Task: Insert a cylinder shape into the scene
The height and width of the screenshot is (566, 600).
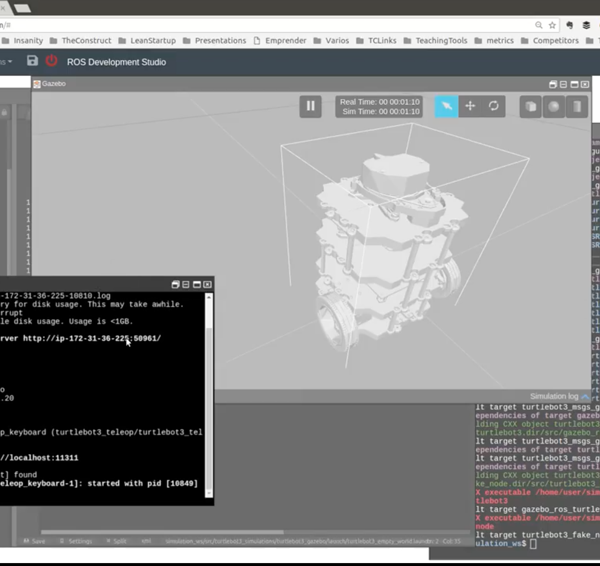Action: pos(577,106)
